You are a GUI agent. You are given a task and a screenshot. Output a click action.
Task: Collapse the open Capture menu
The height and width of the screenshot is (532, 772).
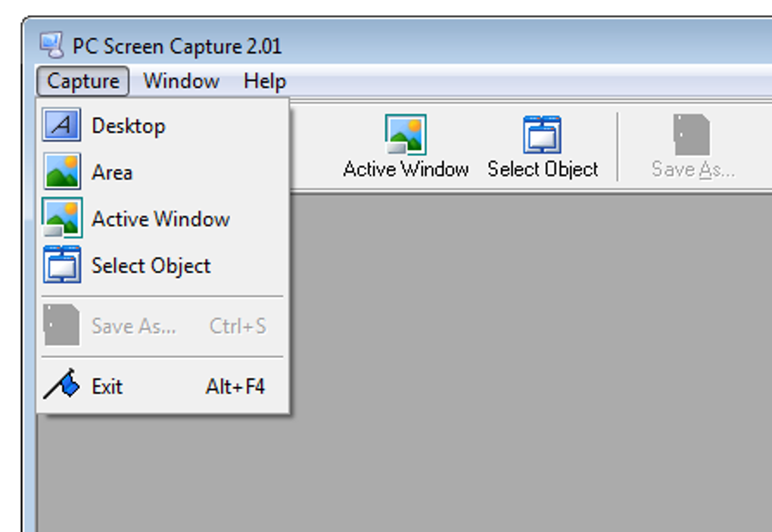coord(82,81)
